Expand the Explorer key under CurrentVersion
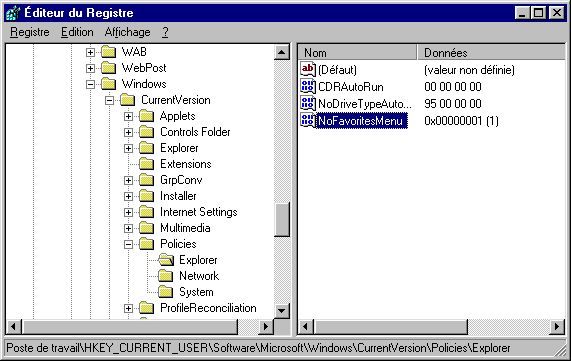This screenshot has height=361, width=571. [x=128, y=148]
